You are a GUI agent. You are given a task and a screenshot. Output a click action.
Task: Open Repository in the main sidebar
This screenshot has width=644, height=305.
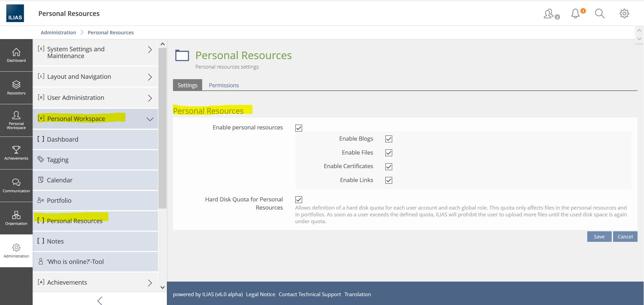pyautogui.click(x=16, y=88)
